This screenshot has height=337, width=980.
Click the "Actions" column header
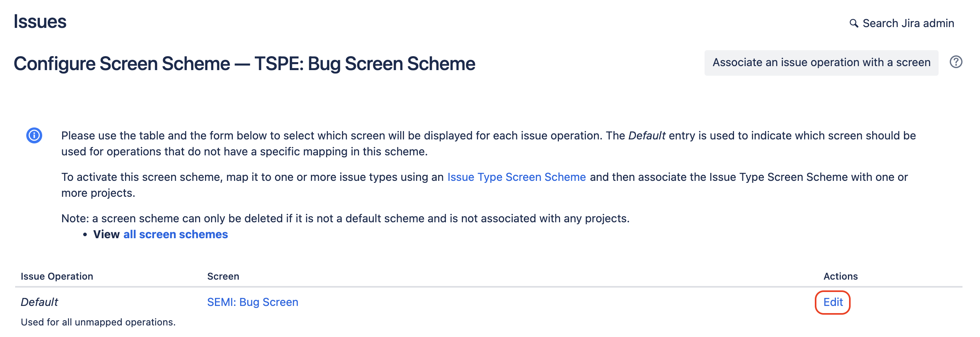pyautogui.click(x=841, y=276)
